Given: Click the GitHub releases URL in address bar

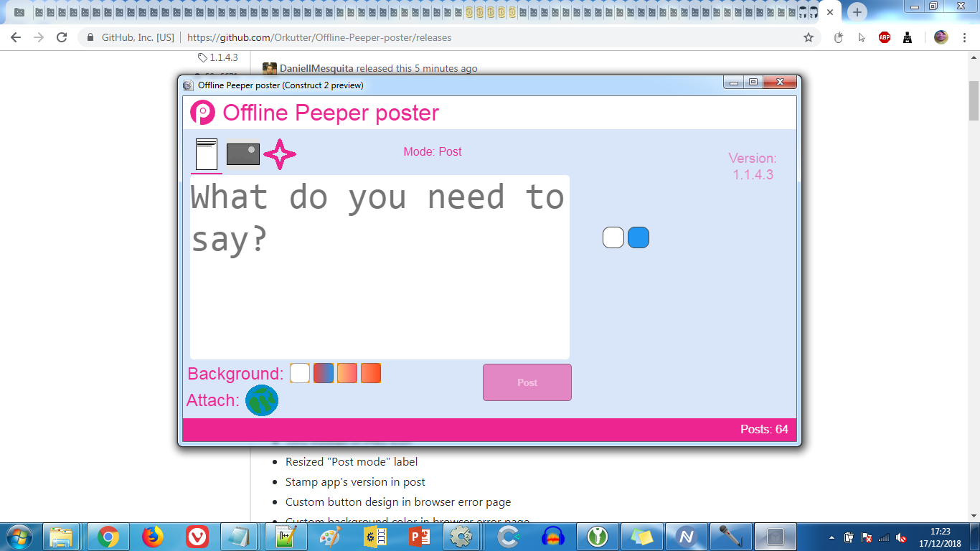Looking at the screenshot, I should point(319,37).
